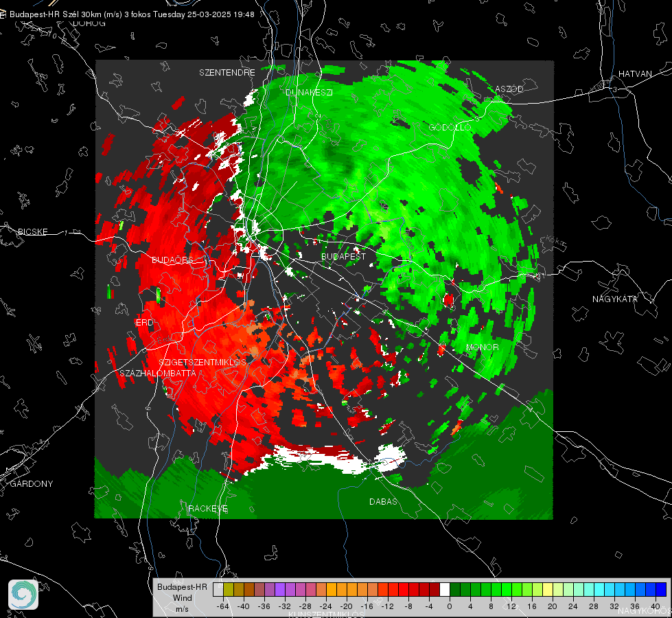
Task: Click the BICSKE town label
Action: [x=32, y=231]
